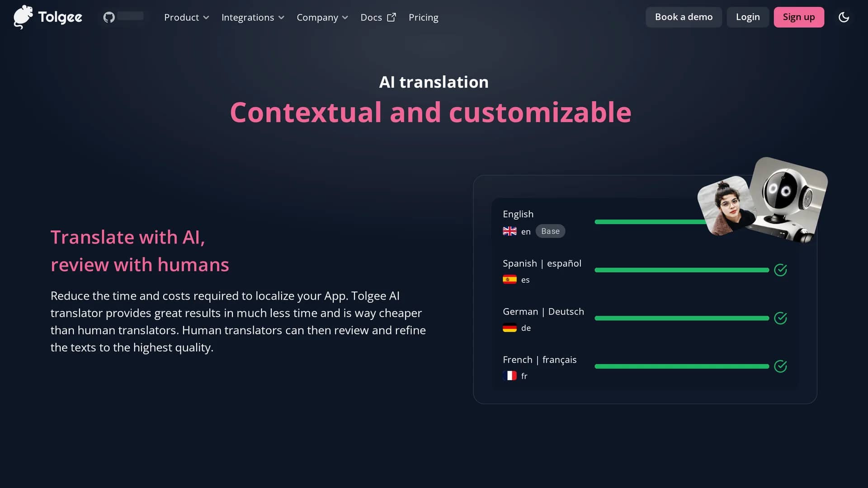Click the pink Sign up button
868x488 pixels.
[x=799, y=17]
